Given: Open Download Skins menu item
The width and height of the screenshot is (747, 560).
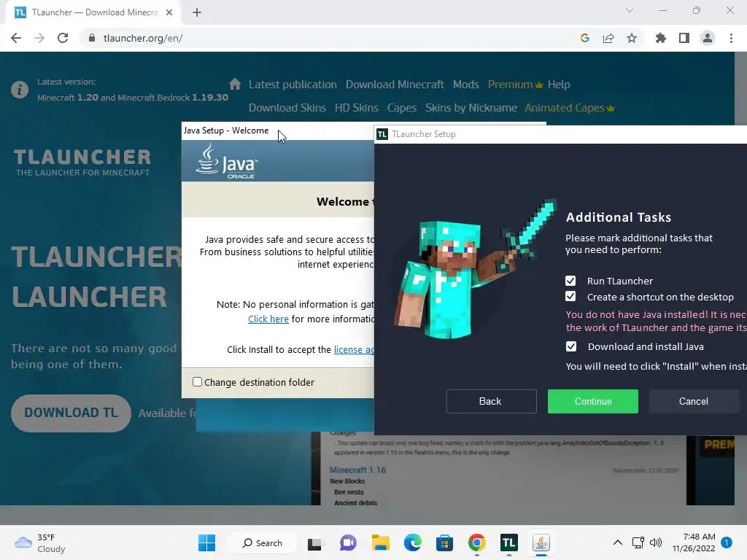Looking at the screenshot, I should (287, 108).
